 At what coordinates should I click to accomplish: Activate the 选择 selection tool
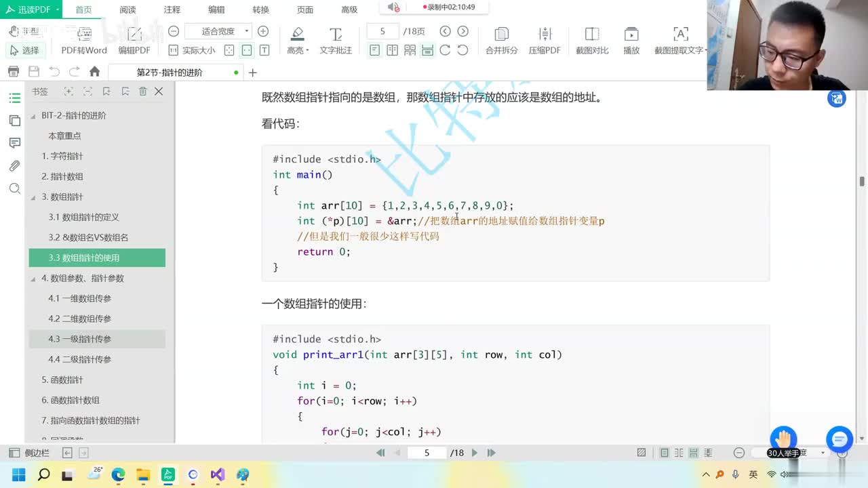(x=25, y=50)
